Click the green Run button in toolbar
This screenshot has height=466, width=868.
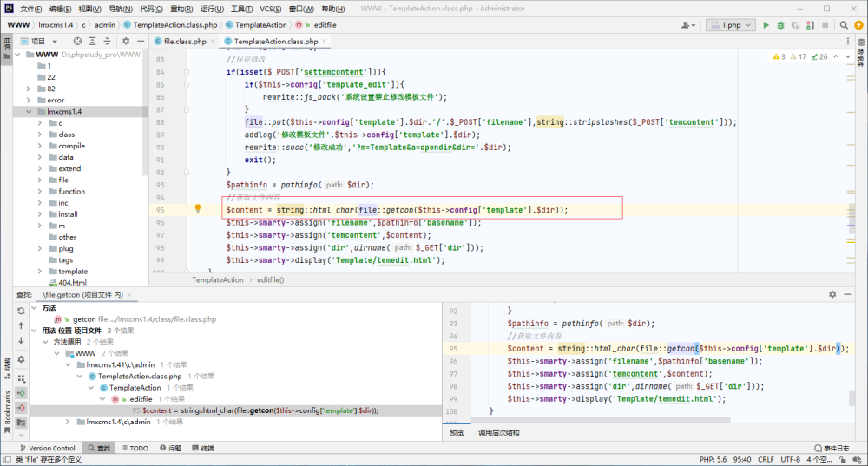tap(766, 25)
